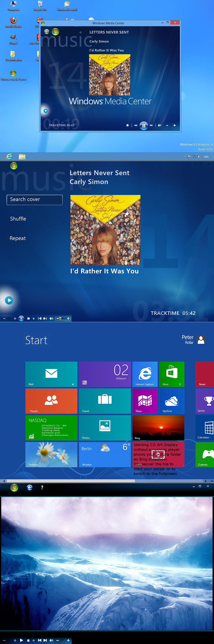Click album cover in windowed Media Center

click(x=110, y=75)
